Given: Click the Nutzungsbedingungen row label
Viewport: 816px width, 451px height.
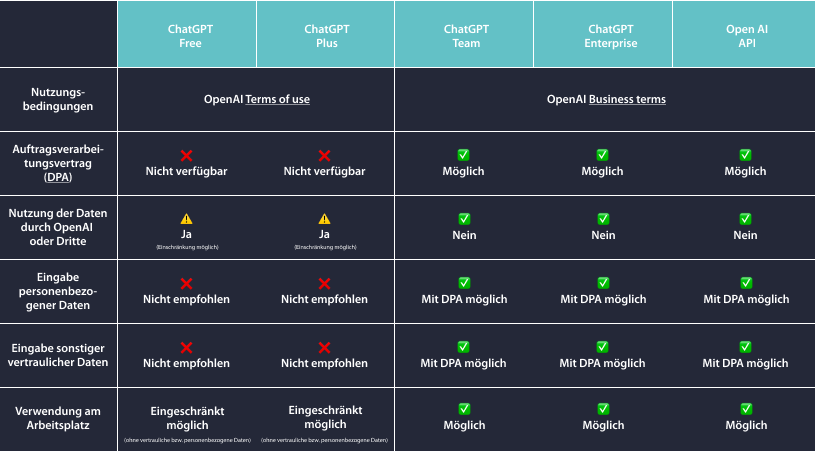Looking at the screenshot, I should [x=58, y=99].
